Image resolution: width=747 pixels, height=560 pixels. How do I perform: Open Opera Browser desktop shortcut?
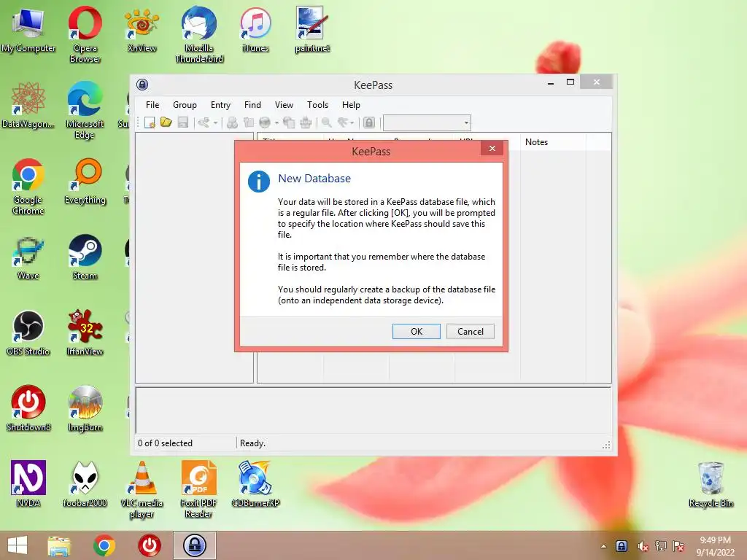point(85,34)
